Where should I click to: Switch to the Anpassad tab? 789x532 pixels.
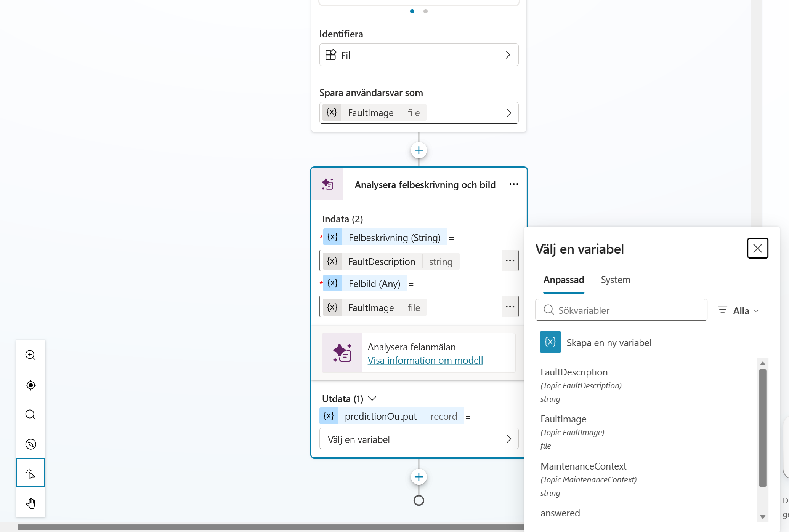click(x=563, y=280)
